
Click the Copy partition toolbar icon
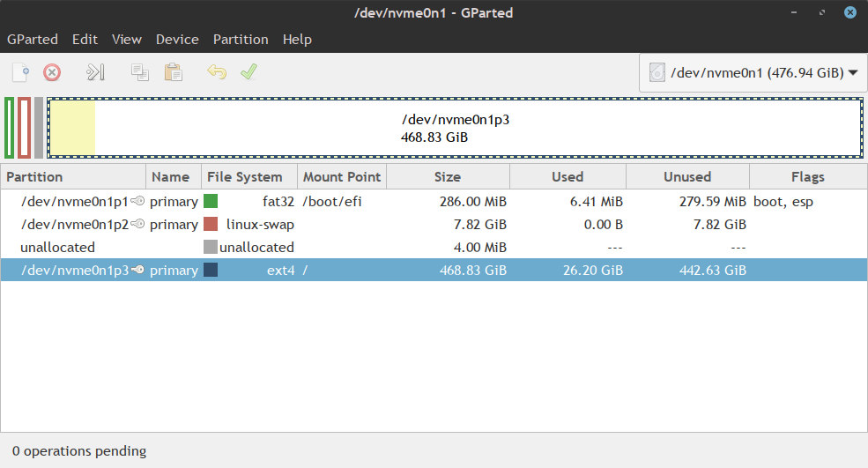point(139,72)
